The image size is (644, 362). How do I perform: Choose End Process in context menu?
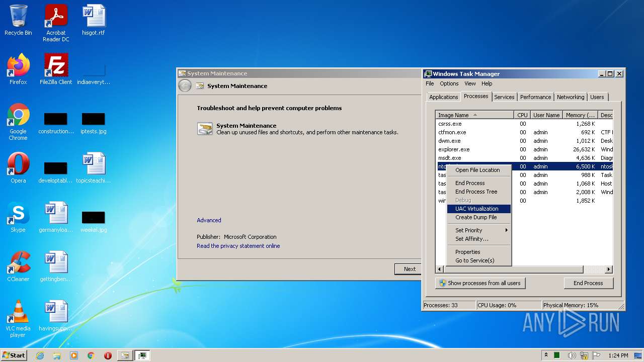coord(479,183)
